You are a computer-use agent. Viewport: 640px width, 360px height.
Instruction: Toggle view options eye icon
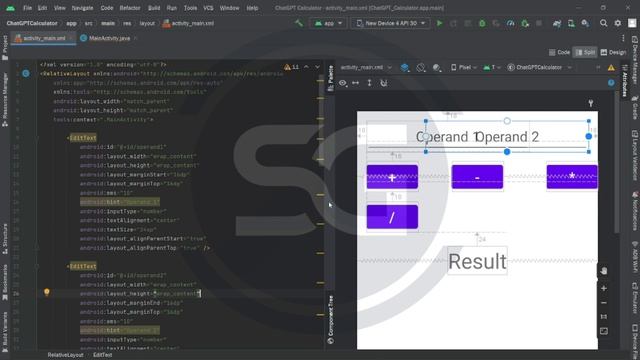(342, 83)
